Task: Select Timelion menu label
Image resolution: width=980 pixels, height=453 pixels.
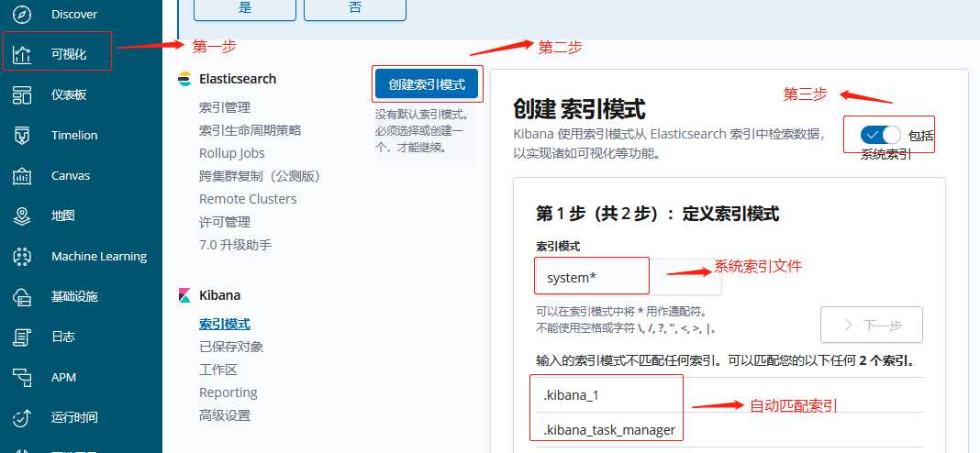Action: 74,135
